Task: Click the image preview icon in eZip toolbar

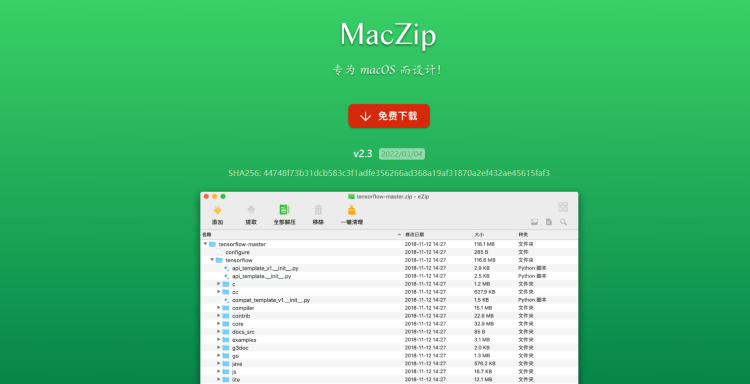Action: coord(534,222)
